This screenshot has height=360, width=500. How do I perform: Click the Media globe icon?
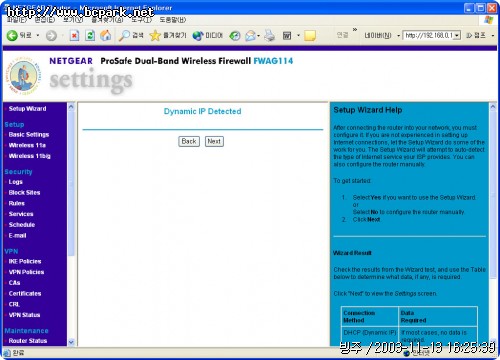[198, 35]
